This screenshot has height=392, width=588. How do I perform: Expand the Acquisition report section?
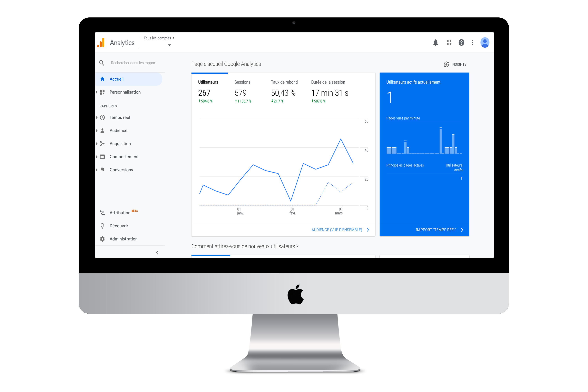120,143
